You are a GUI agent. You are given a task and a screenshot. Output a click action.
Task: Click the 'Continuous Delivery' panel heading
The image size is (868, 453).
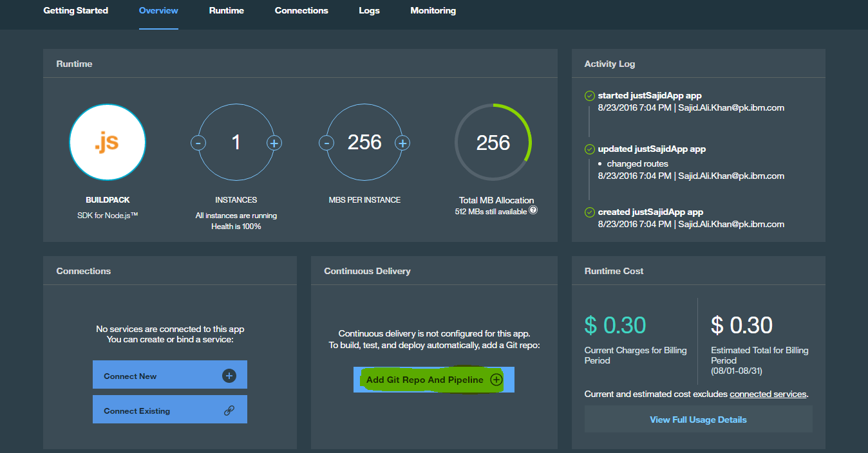tap(367, 271)
